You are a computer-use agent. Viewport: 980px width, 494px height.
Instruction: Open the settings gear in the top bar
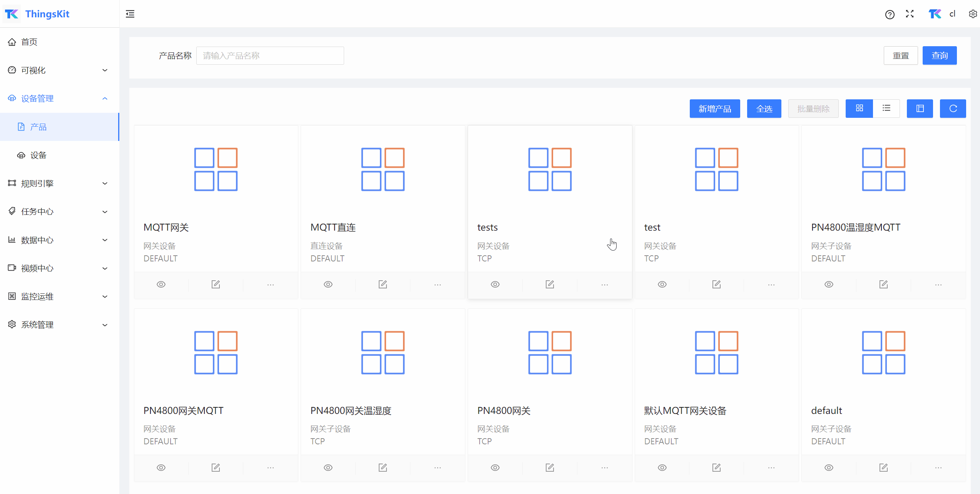pyautogui.click(x=972, y=14)
